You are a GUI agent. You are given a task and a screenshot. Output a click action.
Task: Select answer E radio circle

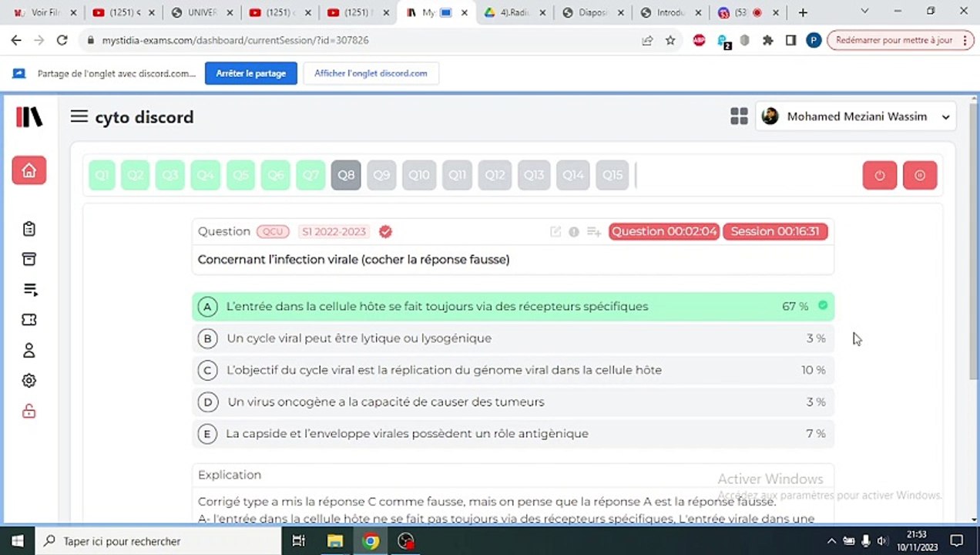(x=206, y=434)
